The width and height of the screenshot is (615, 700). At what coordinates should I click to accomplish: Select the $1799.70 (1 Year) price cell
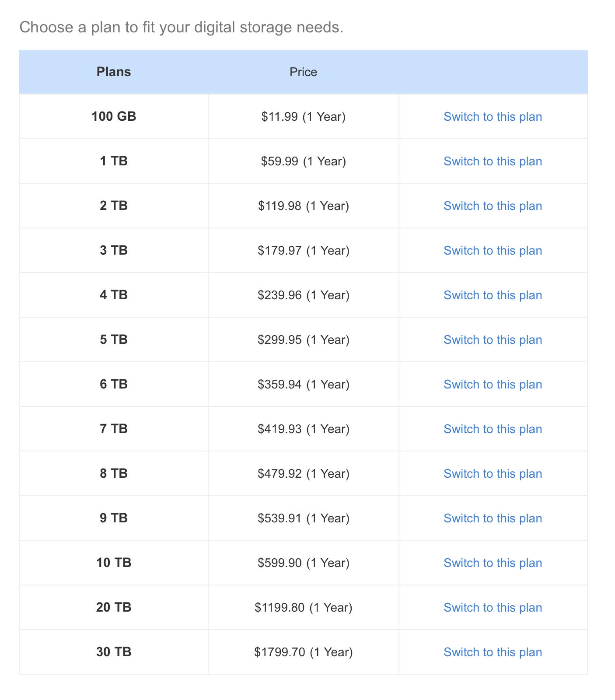point(304,652)
